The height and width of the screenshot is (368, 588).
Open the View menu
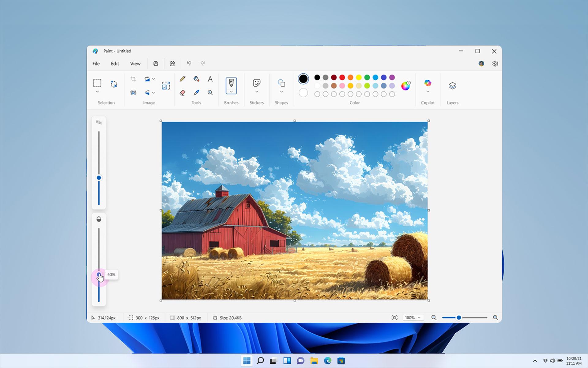click(135, 63)
